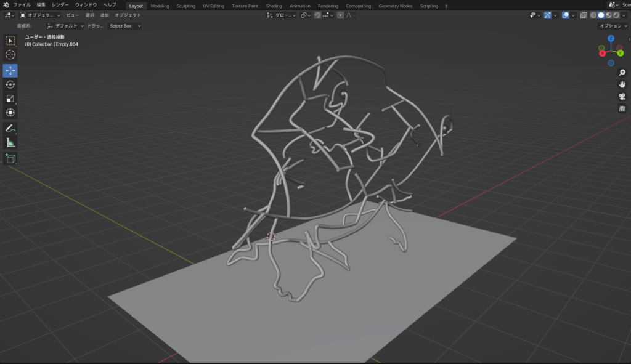Switch to the UV Editing workspace tab

click(213, 6)
